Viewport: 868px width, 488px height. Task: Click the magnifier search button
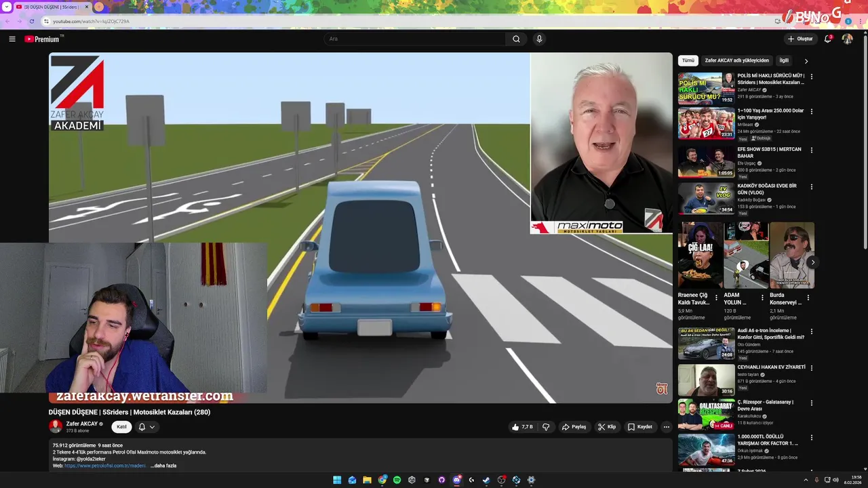click(x=516, y=39)
